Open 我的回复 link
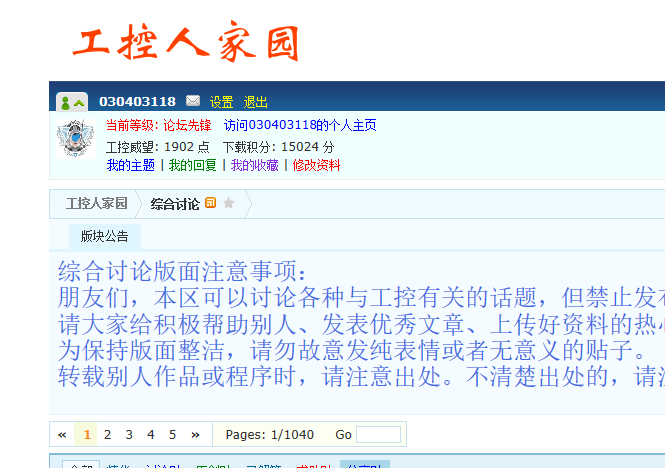The width and height of the screenshot is (665, 468). pos(192,165)
